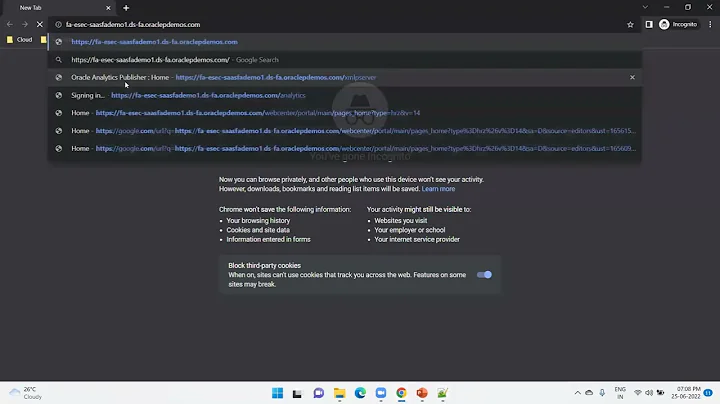720x404 pixels.
Task: Show hidden system tray icons
Action: click(x=577, y=393)
